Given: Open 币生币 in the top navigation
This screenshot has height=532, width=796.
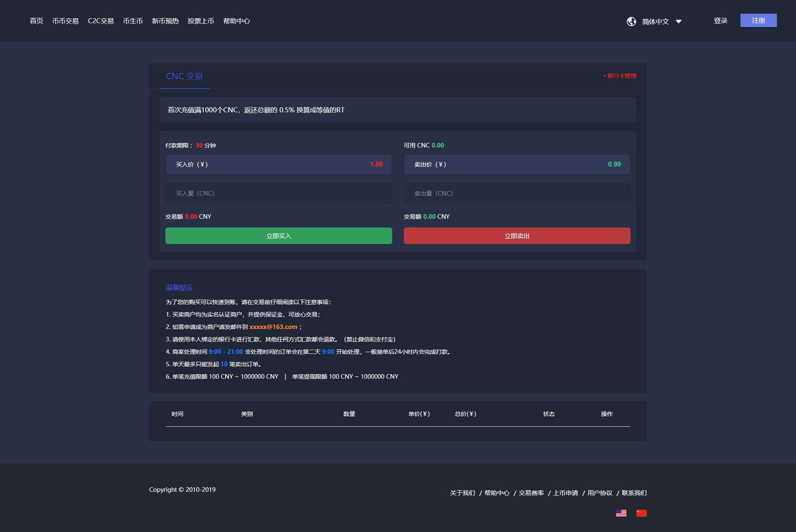Looking at the screenshot, I should [x=133, y=21].
